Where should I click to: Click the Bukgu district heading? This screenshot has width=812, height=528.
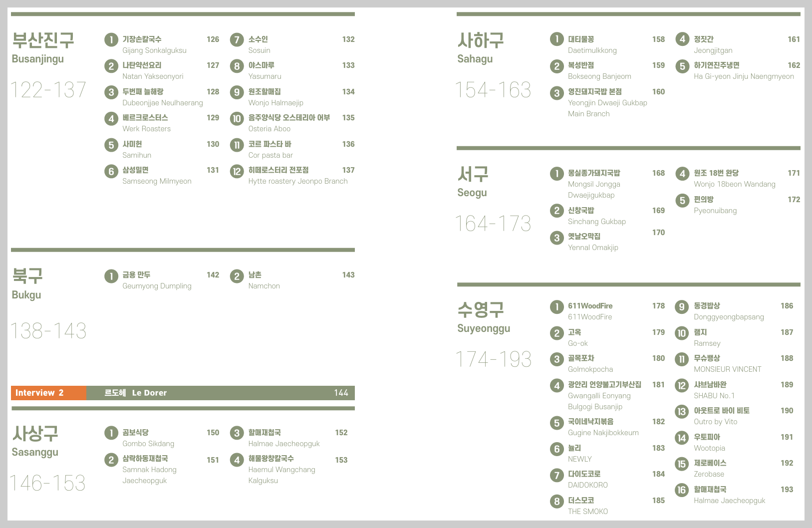27,283
